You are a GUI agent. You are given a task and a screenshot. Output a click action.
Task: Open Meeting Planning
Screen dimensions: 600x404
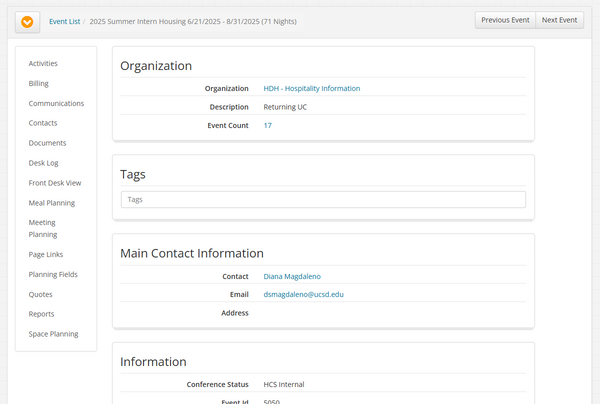tap(42, 228)
